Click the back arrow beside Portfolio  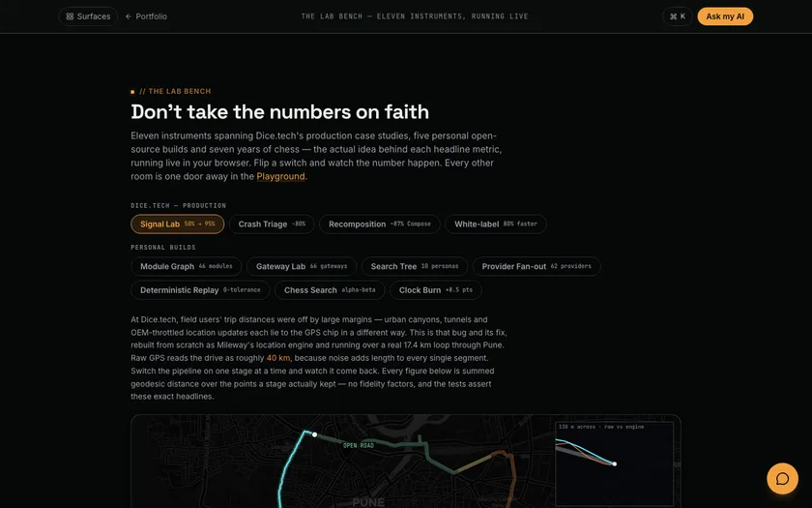(129, 16)
